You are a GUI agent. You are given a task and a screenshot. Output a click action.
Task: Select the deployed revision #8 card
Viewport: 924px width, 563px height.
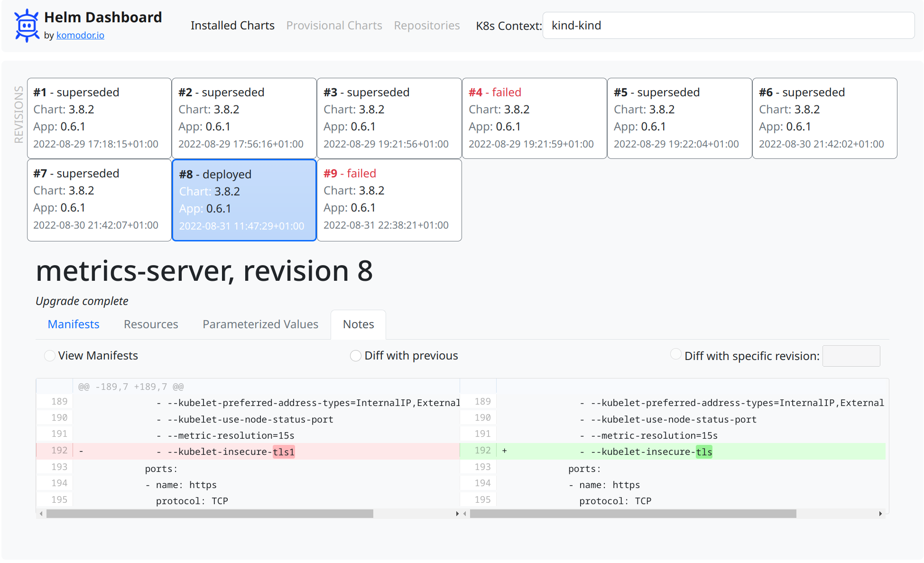[x=244, y=200]
